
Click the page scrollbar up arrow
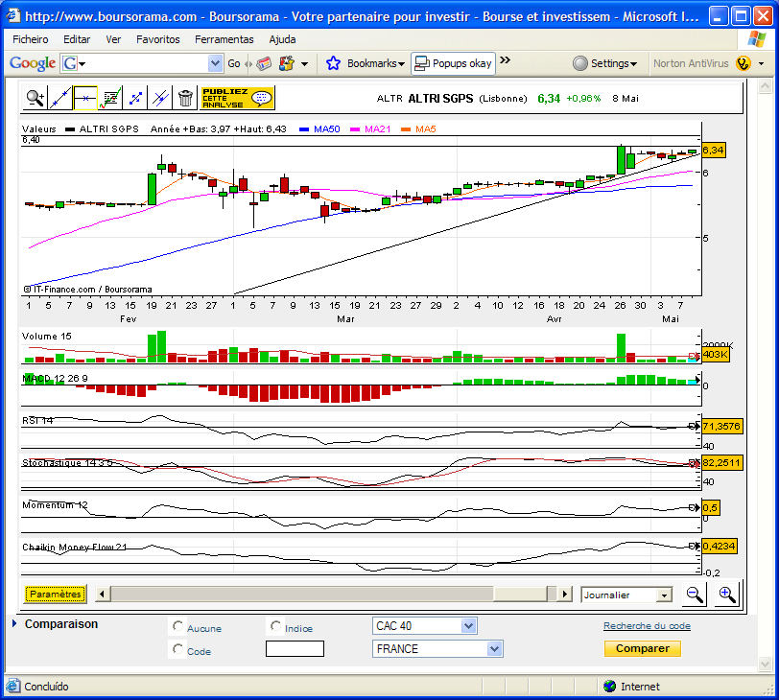click(x=765, y=86)
